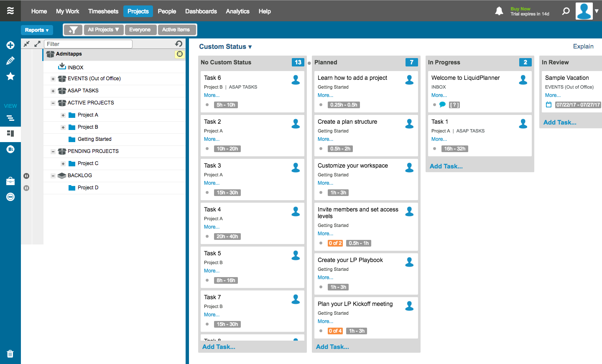Open the Custom Status dropdown
602x364 pixels.
coord(225,46)
